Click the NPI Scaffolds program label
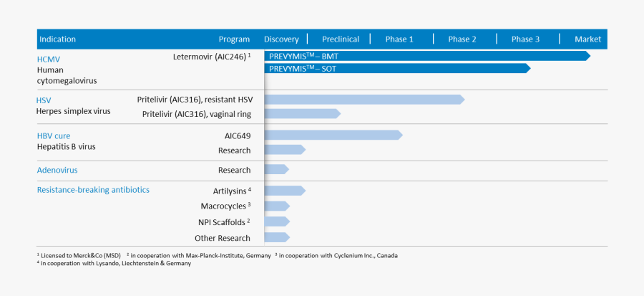This screenshot has width=644, height=296. coord(224,222)
